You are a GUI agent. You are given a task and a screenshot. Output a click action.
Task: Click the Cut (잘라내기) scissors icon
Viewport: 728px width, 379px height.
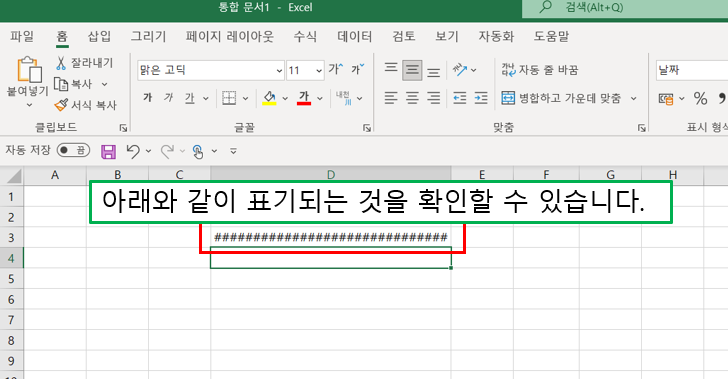tap(61, 63)
